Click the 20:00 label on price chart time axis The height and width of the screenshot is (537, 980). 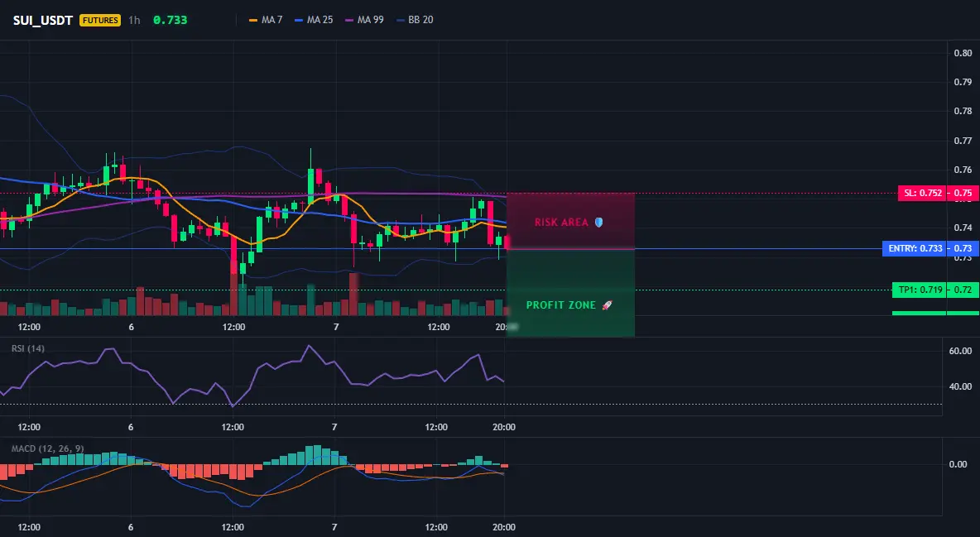pos(507,327)
